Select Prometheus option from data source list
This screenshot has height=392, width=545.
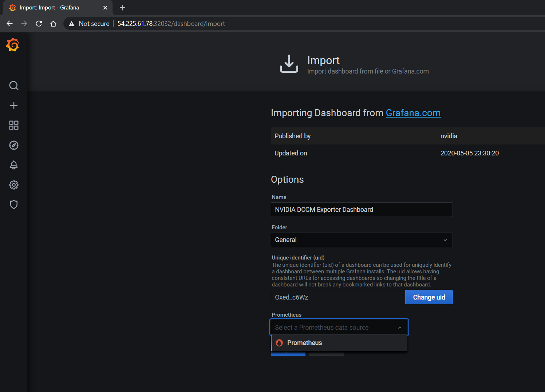[304, 343]
